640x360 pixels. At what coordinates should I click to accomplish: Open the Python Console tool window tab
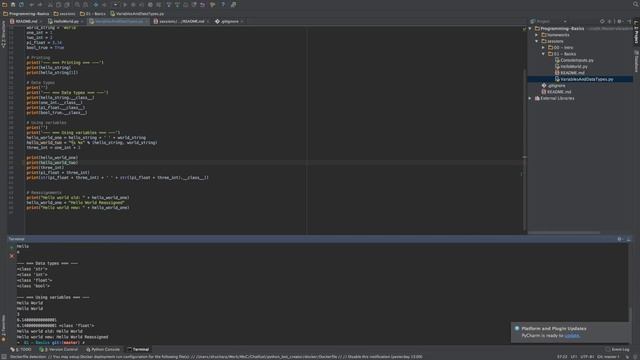coord(103,349)
